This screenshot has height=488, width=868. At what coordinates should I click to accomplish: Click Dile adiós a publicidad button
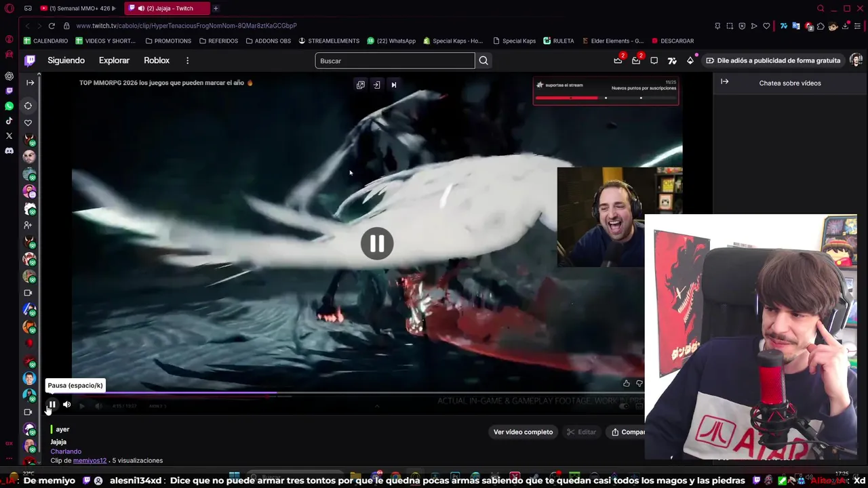click(x=772, y=60)
